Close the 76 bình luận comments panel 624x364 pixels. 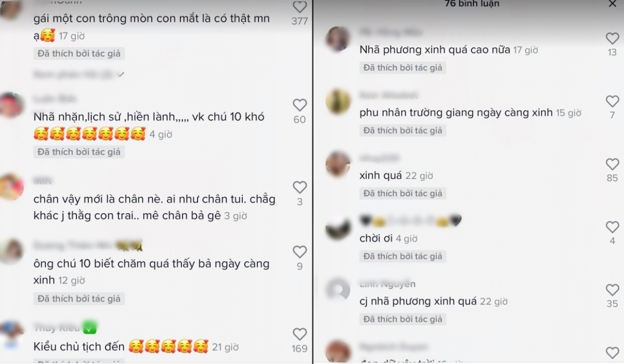click(612, 4)
